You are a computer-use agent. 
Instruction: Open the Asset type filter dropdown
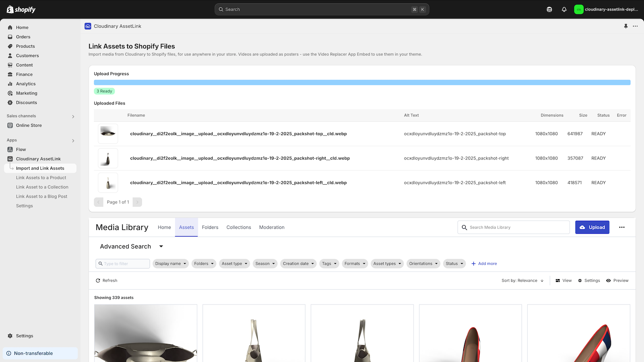pos(234,263)
